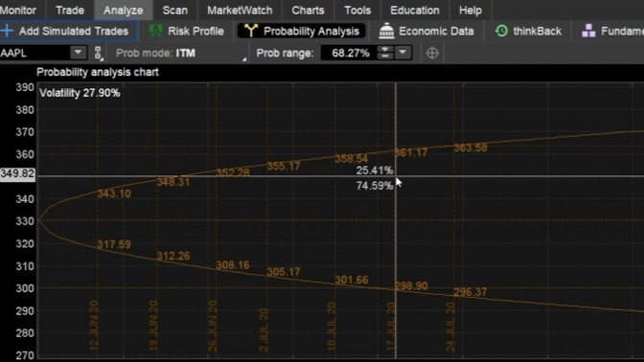Adjust the Prob range stepper arrows
Screen dimensions: 644x362
[x=385, y=53]
